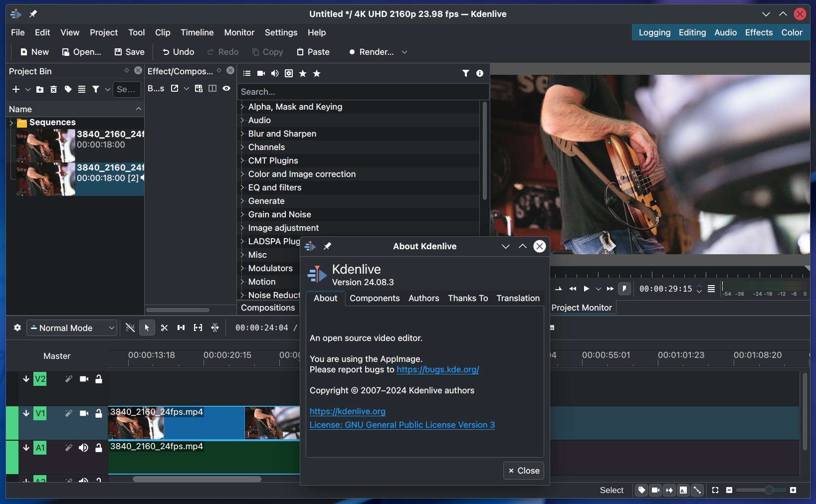Screen dimensions: 816x504
Task: Select the razor scissors tool in timeline toolbar
Action: [x=164, y=328]
